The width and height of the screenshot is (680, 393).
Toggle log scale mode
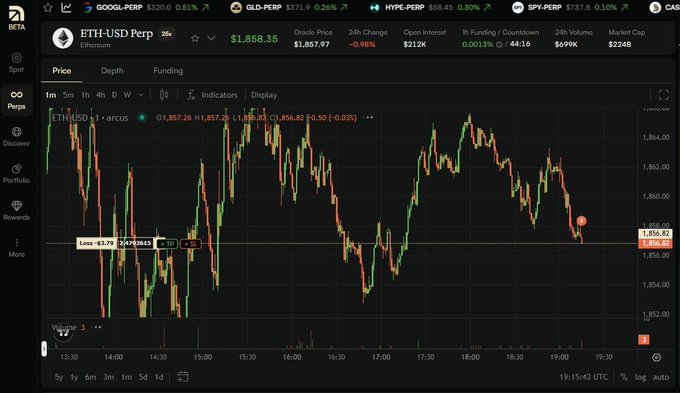pos(641,377)
